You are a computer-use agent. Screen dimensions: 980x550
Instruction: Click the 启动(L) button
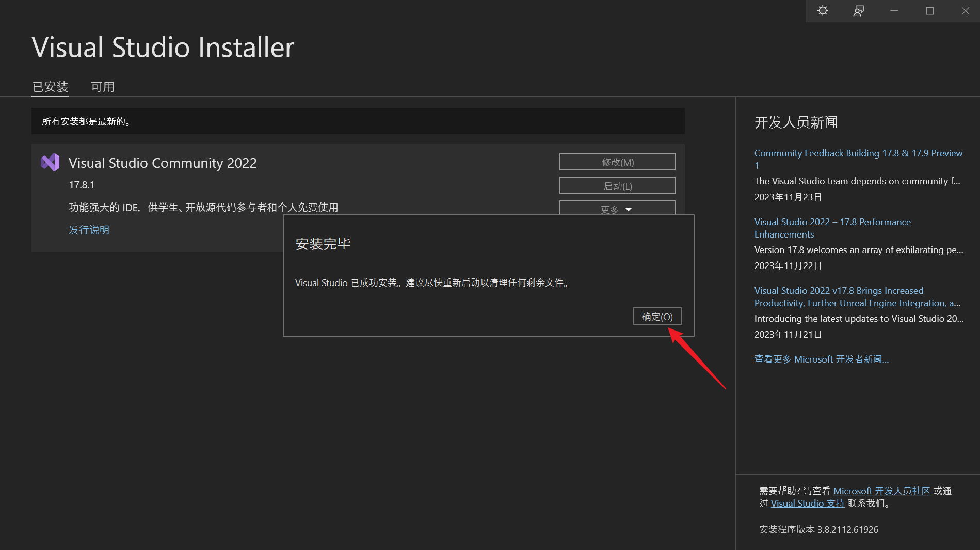click(x=617, y=185)
